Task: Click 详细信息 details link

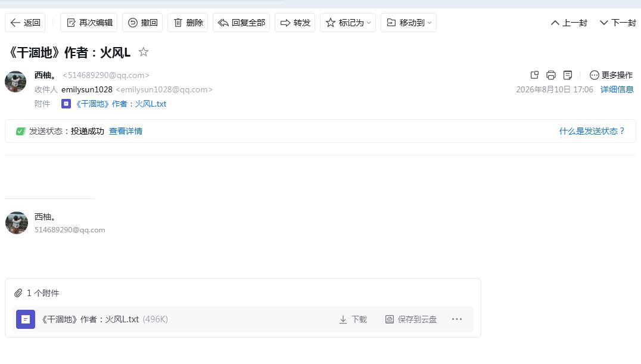Action: click(x=617, y=89)
